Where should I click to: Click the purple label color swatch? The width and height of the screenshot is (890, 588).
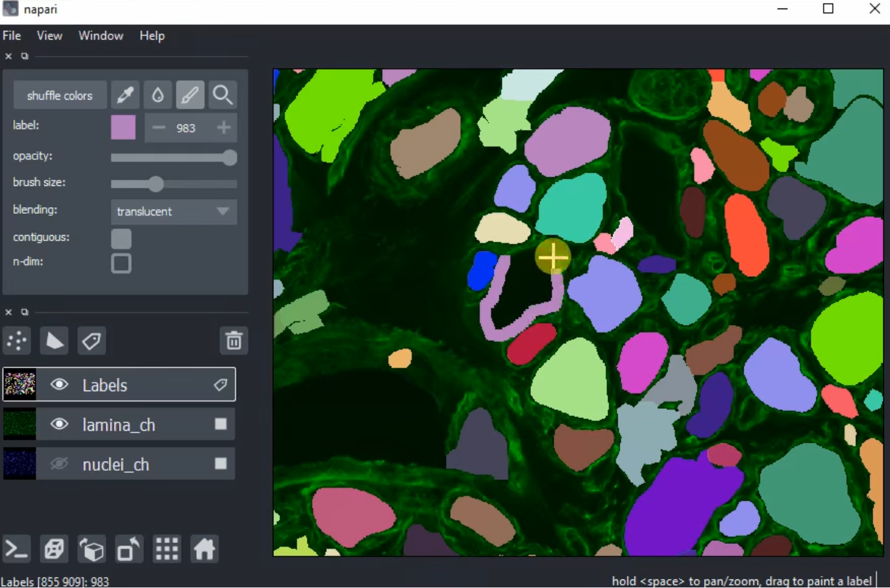tap(123, 127)
